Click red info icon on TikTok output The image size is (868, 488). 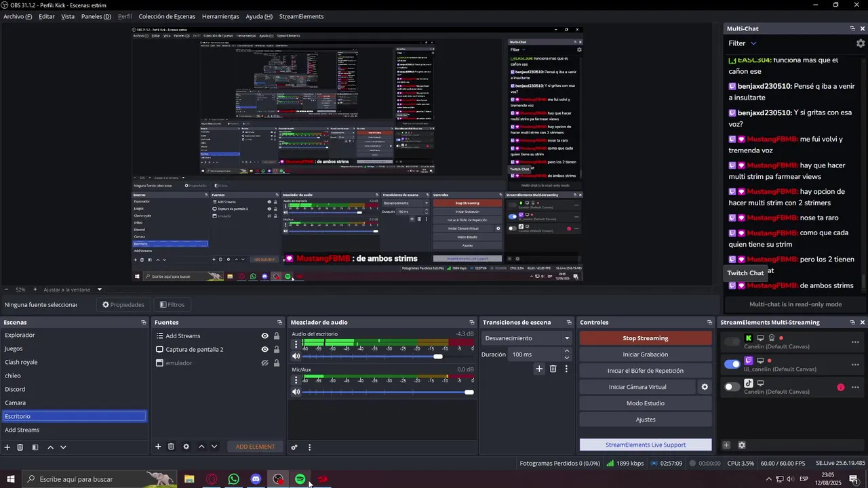click(x=841, y=387)
